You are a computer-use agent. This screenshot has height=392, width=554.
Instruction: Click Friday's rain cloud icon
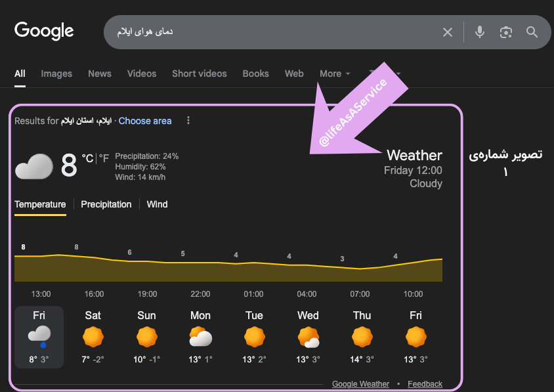tap(39, 336)
